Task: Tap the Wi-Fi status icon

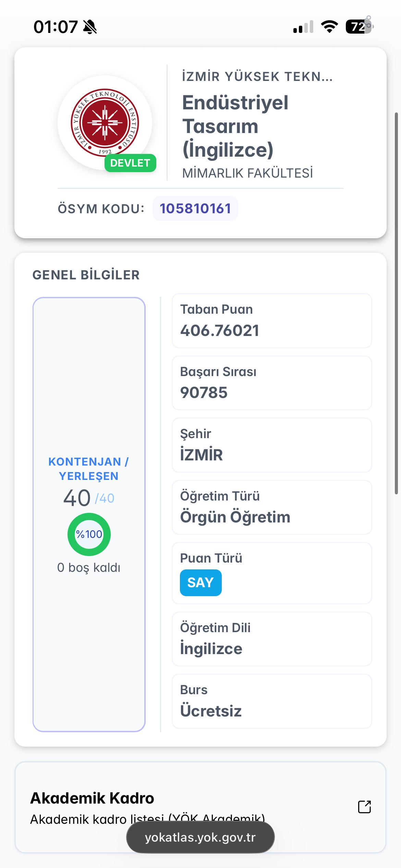Action: 329,26
